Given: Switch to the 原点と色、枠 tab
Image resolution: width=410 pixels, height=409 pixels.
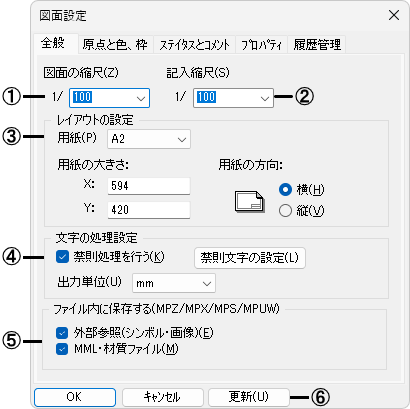Looking at the screenshot, I should coord(115,45).
